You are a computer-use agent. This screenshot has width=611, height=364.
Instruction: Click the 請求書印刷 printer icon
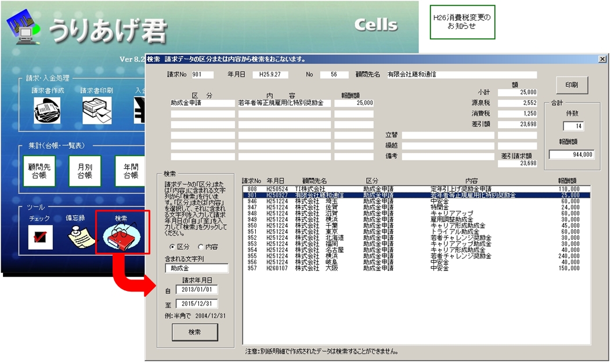96,107
